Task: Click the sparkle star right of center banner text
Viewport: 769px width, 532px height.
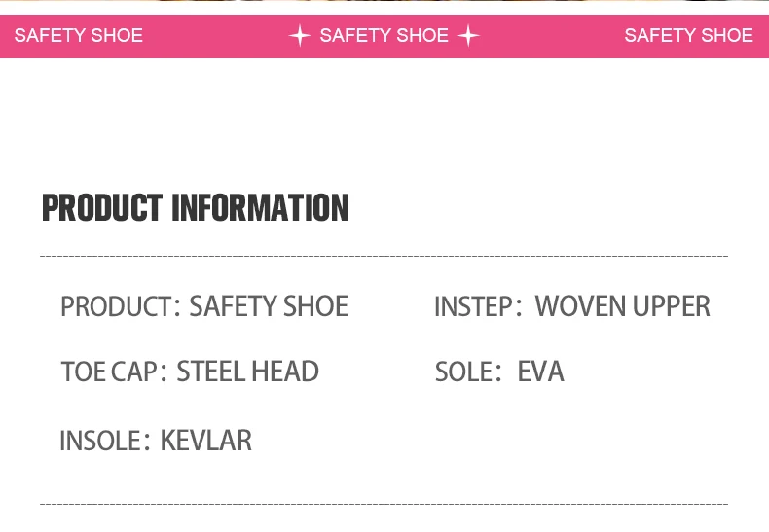Action: click(x=468, y=36)
